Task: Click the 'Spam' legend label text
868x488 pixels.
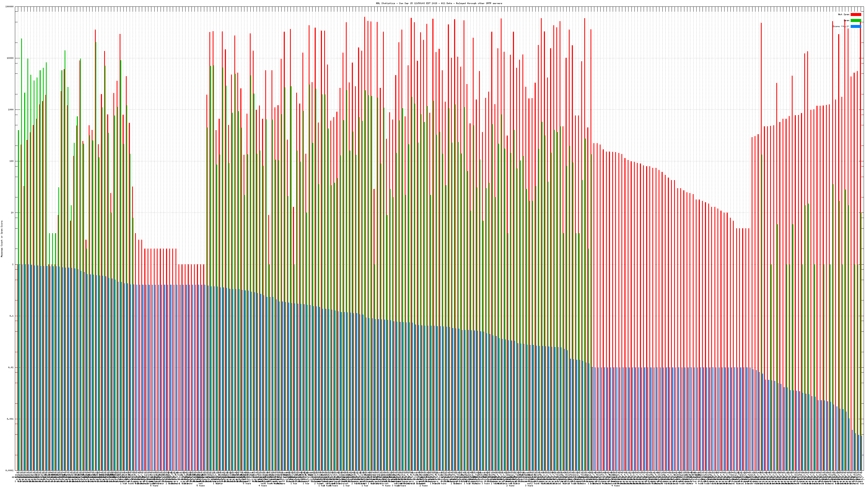Action: click(x=846, y=21)
